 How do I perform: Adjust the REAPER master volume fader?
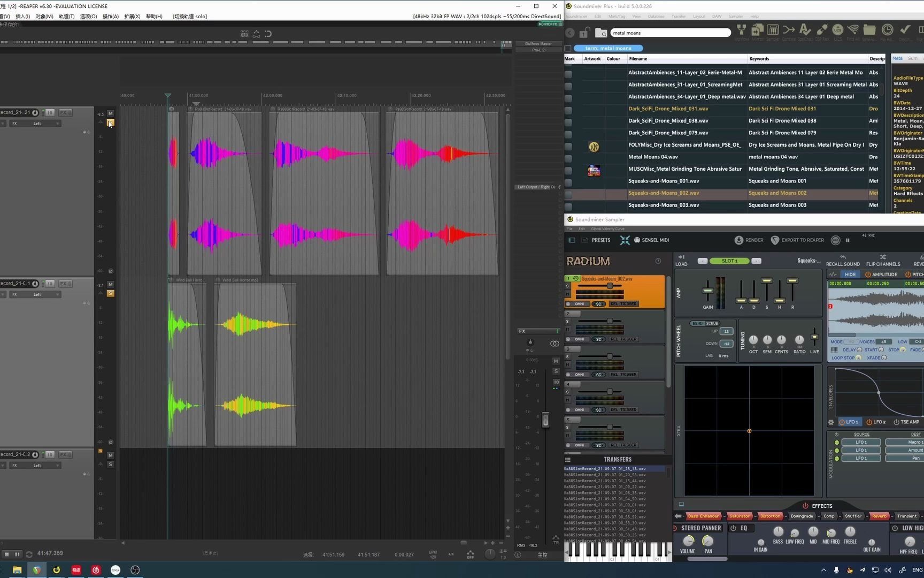click(x=545, y=420)
